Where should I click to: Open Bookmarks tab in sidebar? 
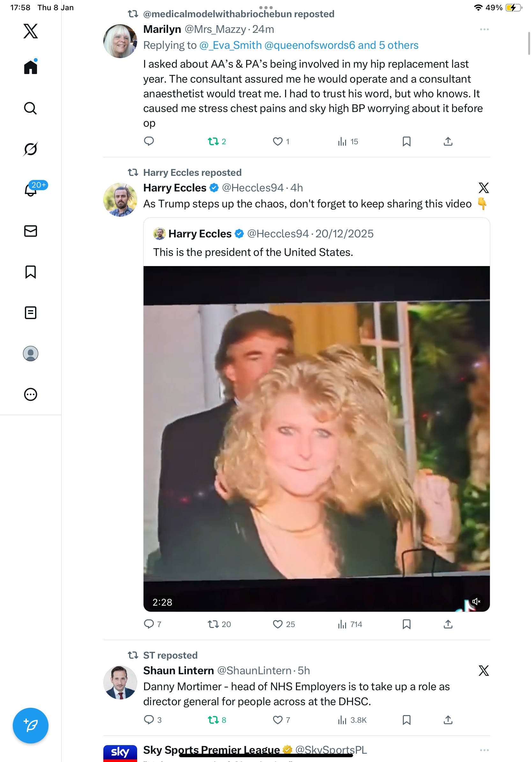pos(31,272)
